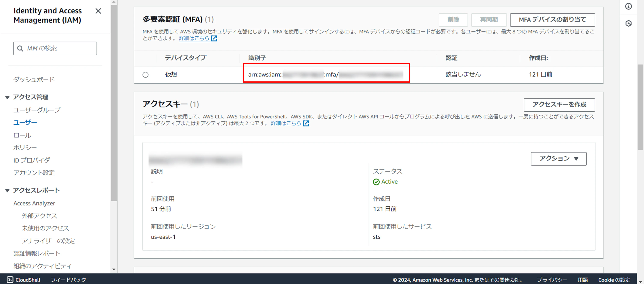The height and width of the screenshot is (284, 644).
Task: Open アナライザーの設定 item
Action: coord(48,241)
